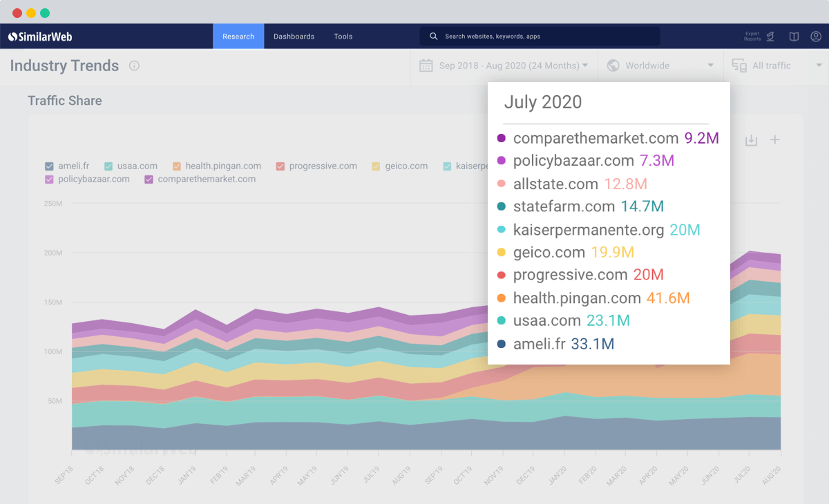829x504 pixels.
Task: Click the green macOS maximize button
Action: [45, 13]
